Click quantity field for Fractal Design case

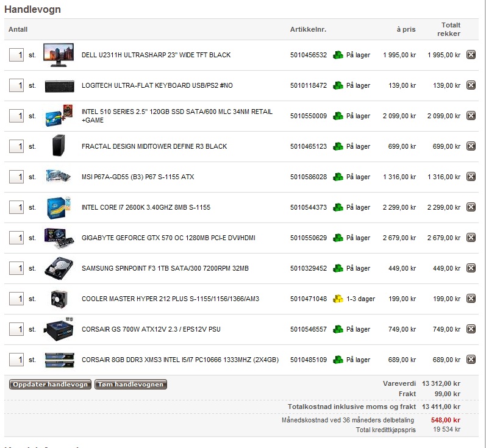point(16,146)
